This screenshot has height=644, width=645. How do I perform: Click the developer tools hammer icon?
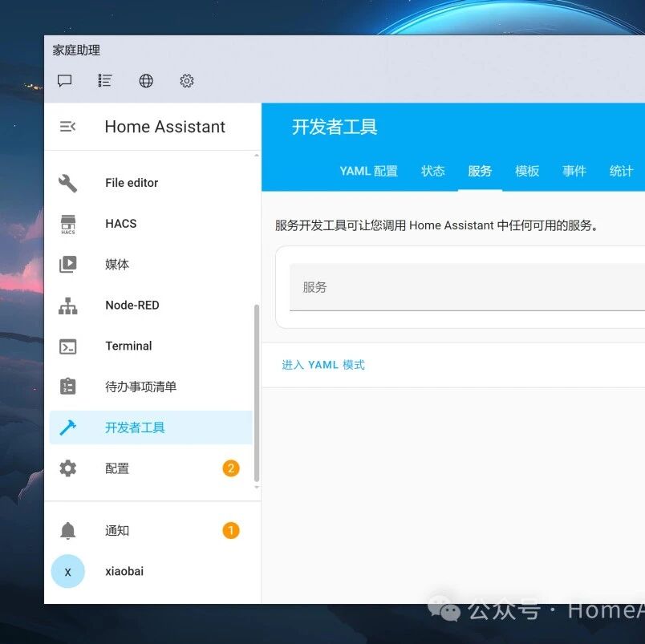68,427
